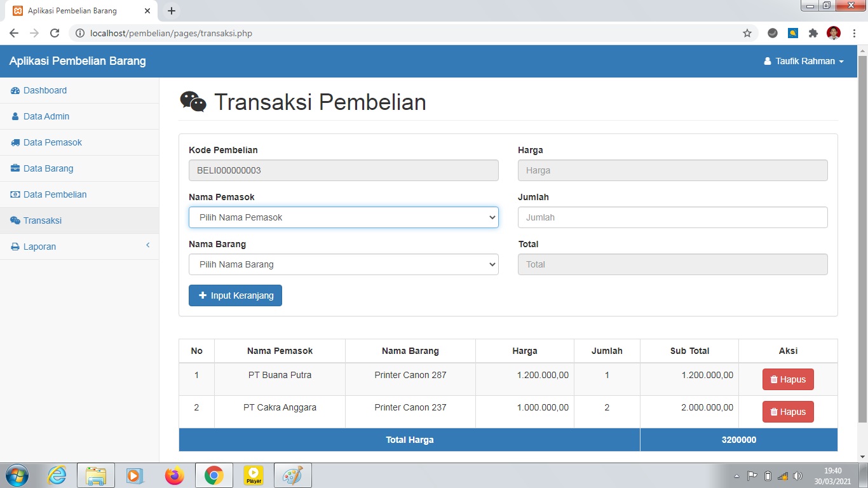Screen dimensions: 868x488
Task: Switch to the Transaksi sidebar menu item
Action: (x=41, y=220)
